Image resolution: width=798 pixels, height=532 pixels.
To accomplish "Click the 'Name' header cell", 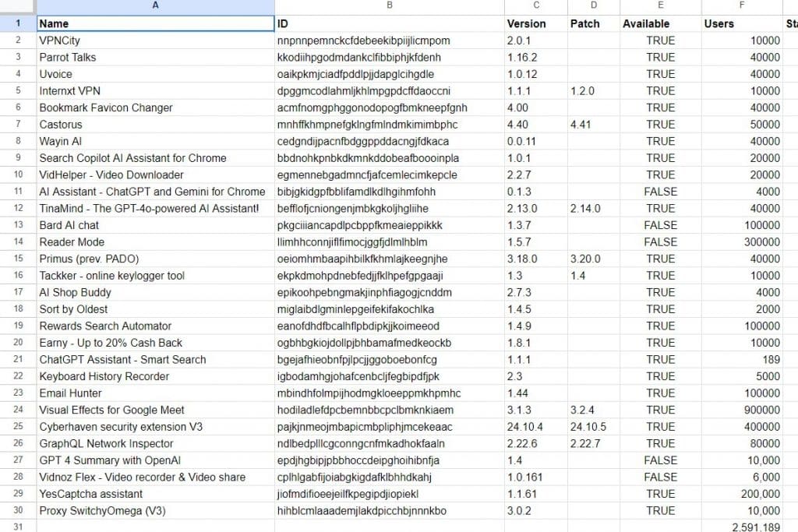I will [155, 23].
